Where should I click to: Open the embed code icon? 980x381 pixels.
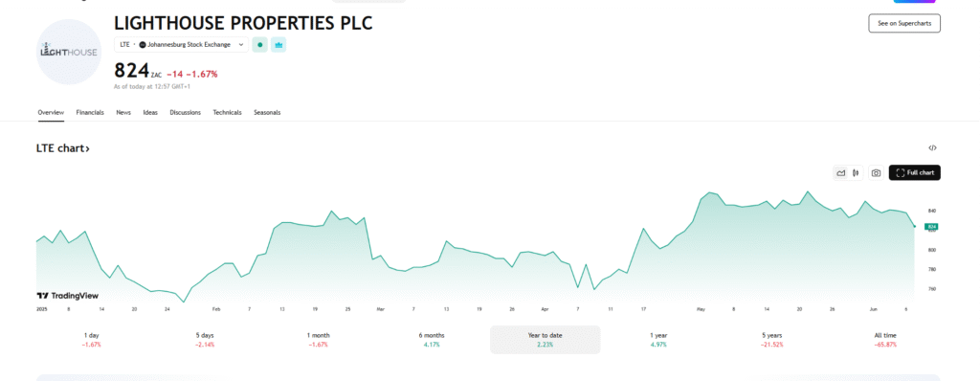[932, 148]
